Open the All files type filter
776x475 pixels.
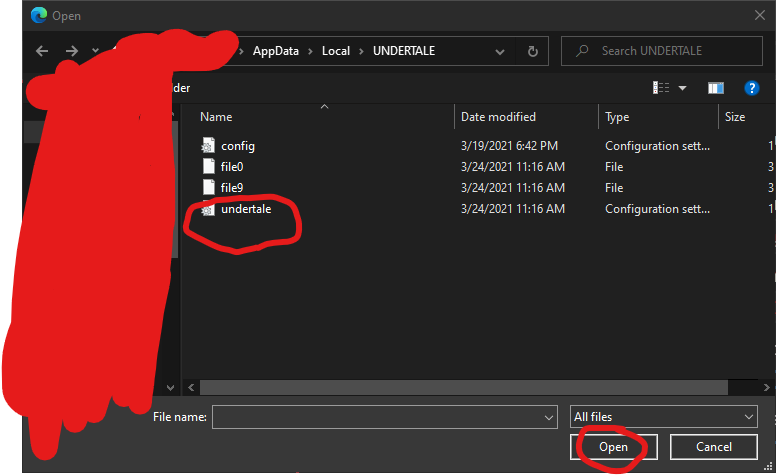coord(664,417)
